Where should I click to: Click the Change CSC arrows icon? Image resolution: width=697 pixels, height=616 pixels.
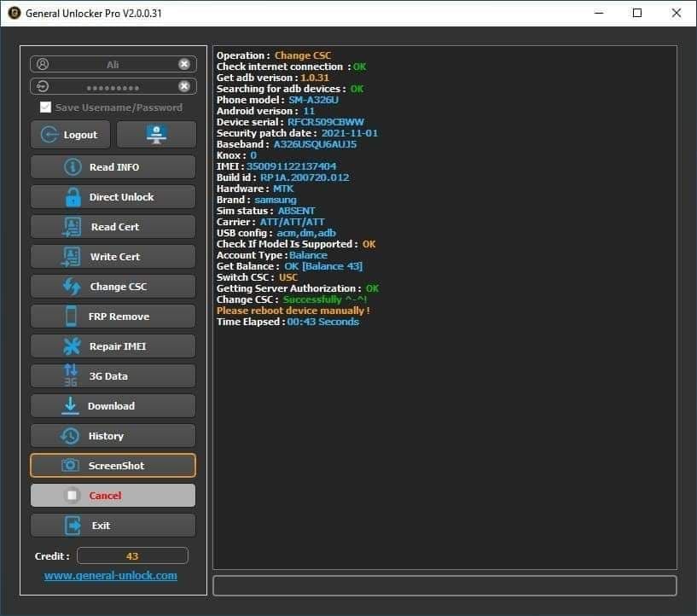coord(72,287)
